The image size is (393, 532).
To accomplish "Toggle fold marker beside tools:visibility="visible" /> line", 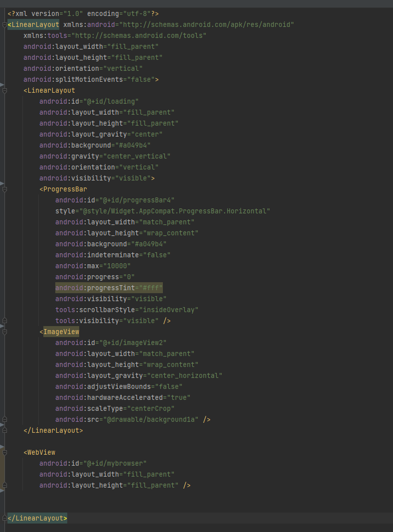I will pyautogui.click(x=4, y=321).
